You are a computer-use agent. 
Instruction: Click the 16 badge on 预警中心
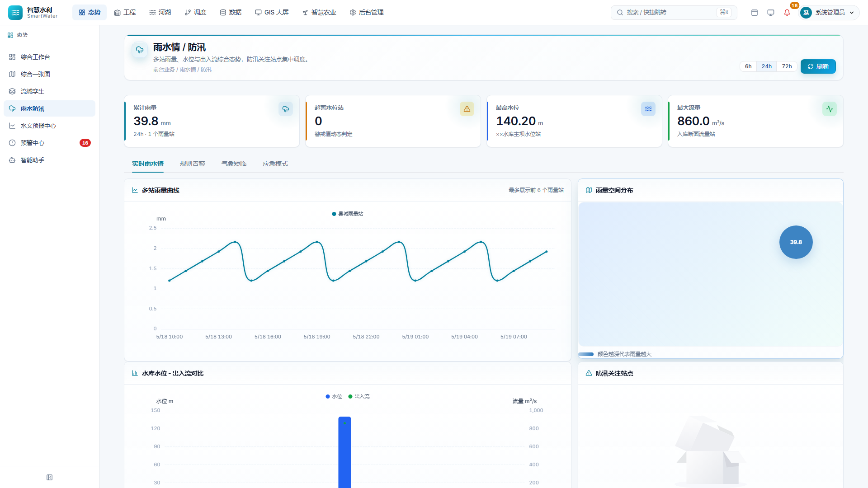tap(85, 143)
